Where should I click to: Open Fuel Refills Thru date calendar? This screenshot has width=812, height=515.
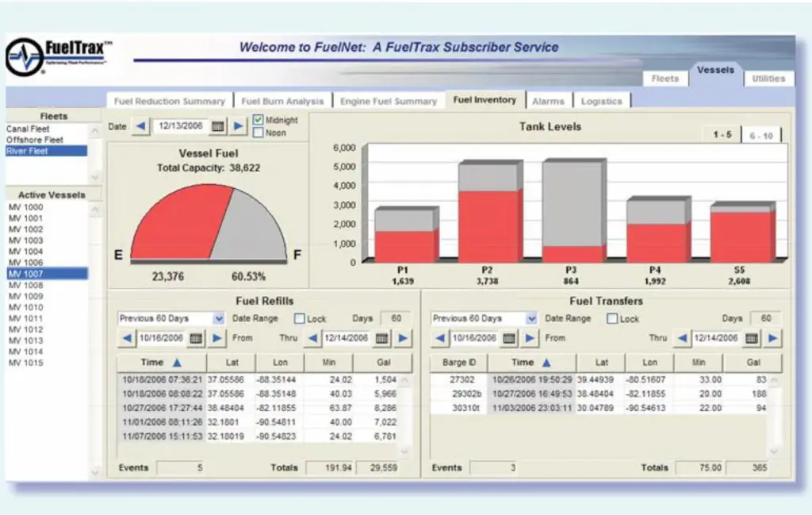381,338
